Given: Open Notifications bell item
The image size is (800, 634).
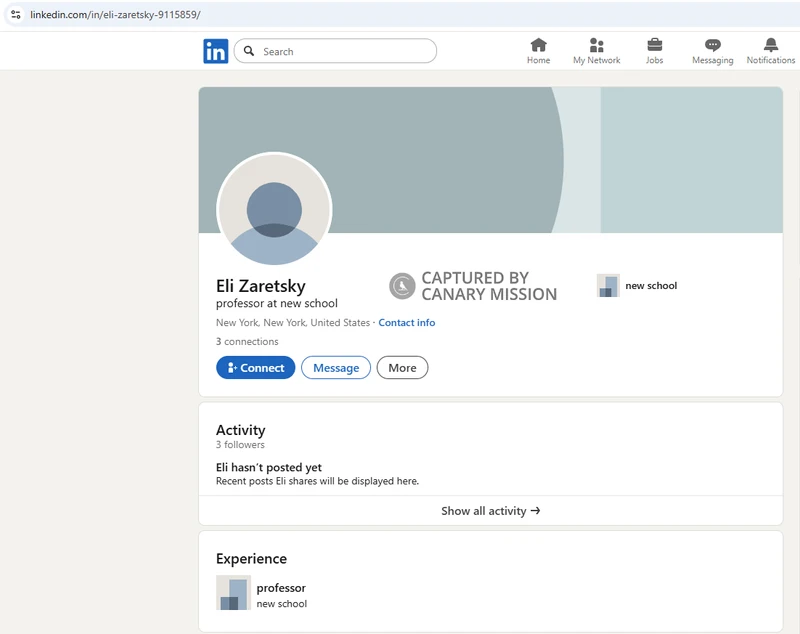Looking at the screenshot, I should (x=770, y=51).
